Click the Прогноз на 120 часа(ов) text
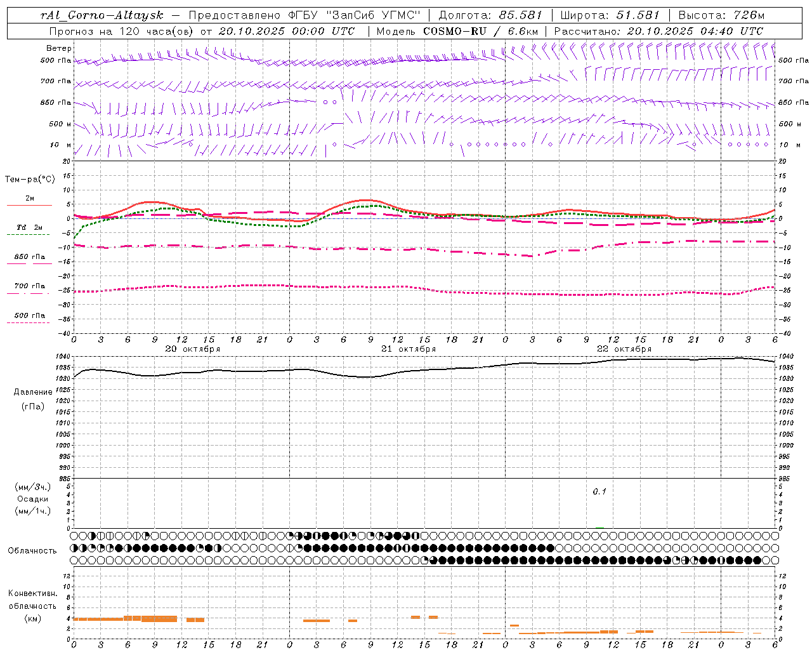Viewport: 812px width, 650px height. pyautogui.click(x=122, y=31)
